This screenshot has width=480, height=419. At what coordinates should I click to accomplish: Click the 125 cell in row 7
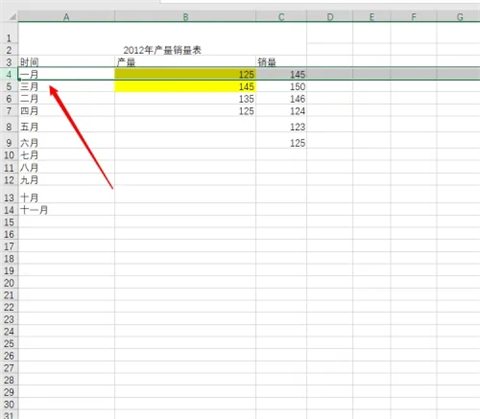click(x=185, y=111)
